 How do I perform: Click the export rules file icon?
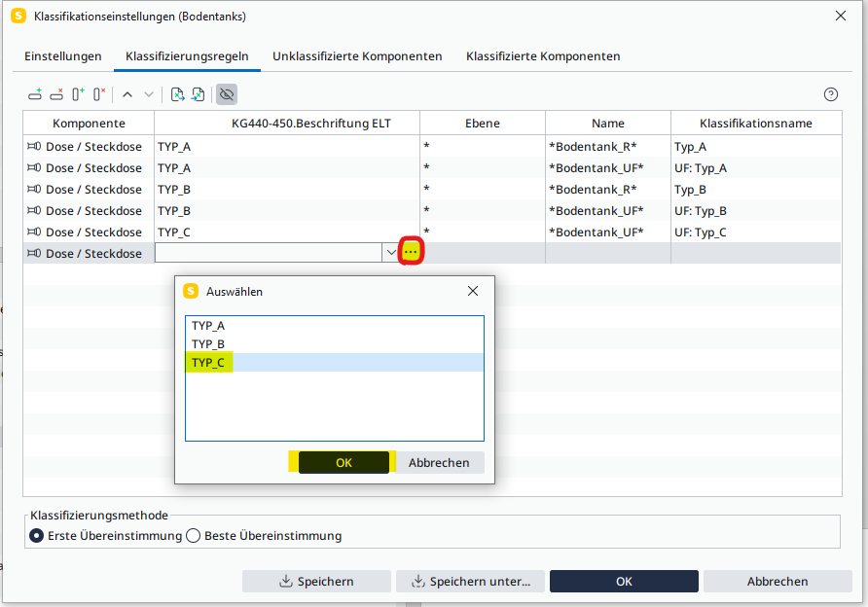point(198,94)
